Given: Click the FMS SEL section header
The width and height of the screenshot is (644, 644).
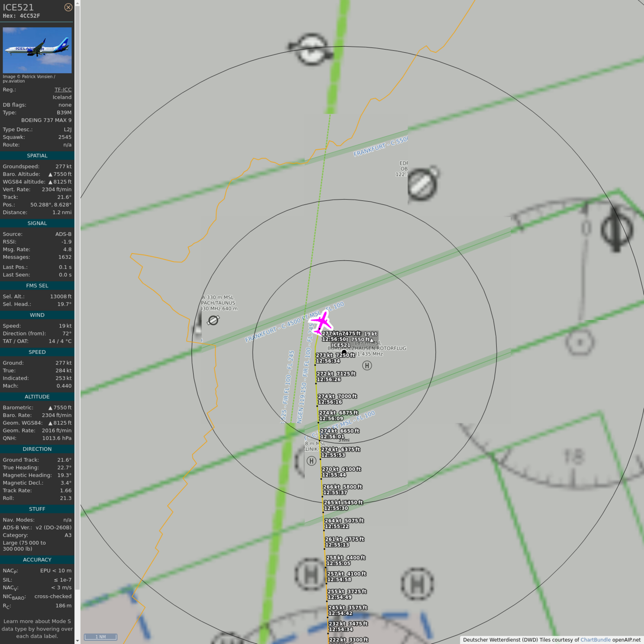Looking at the screenshot, I should [37, 285].
